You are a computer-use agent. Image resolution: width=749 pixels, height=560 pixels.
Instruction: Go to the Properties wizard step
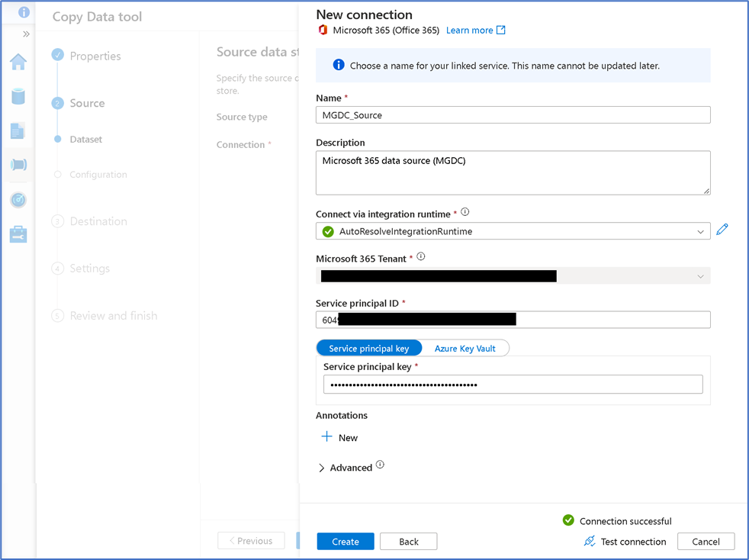tap(95, 56)
